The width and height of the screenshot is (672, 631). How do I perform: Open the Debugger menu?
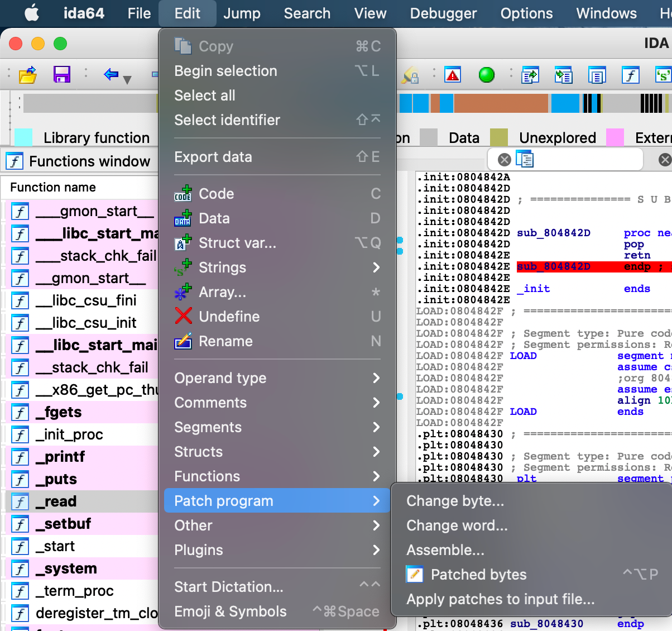click(x=443, y=13)
